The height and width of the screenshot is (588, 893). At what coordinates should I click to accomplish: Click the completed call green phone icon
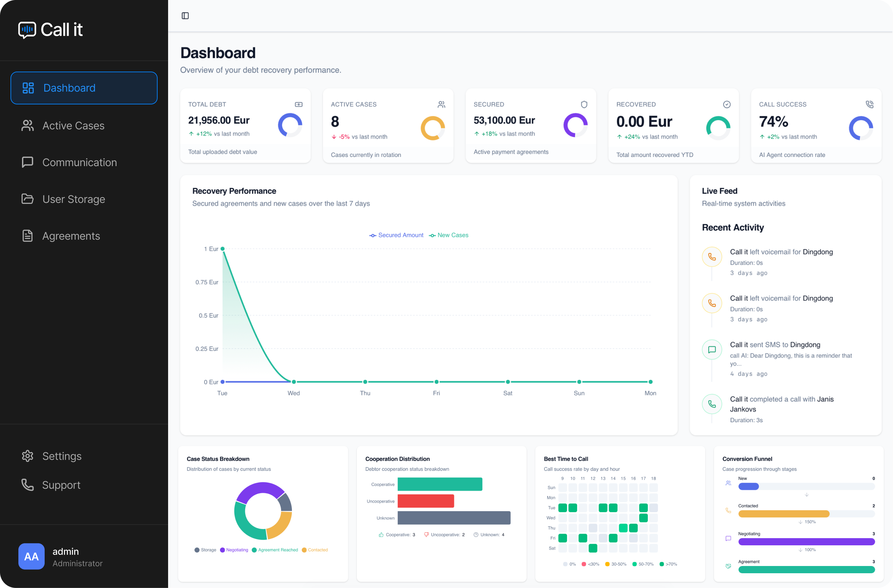click(x=712, y=404)
